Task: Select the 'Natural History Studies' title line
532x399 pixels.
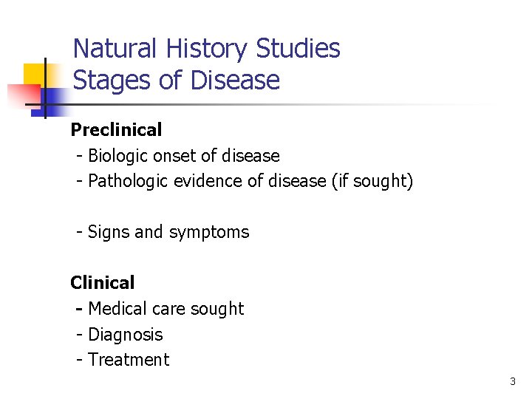Action: tap(206, 49)
